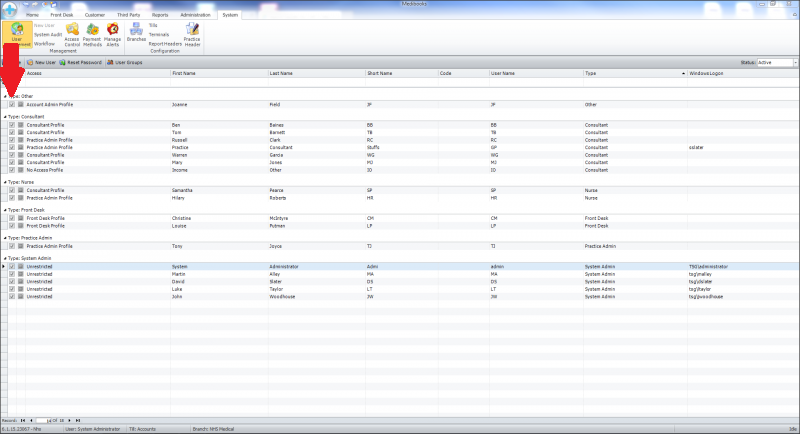Uncheck the checkbox for Ben Baines

click(12, 125)
